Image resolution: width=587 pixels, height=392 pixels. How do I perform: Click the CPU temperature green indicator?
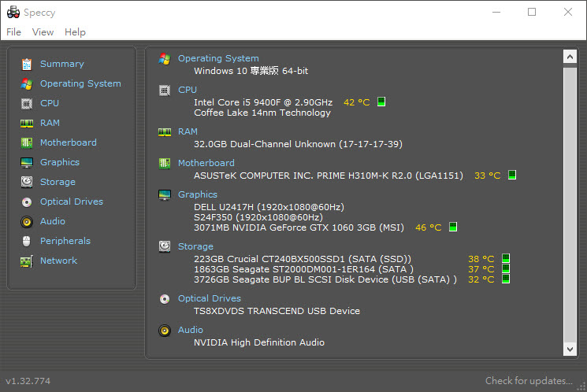pyautogui.click(x=381, y=102)
